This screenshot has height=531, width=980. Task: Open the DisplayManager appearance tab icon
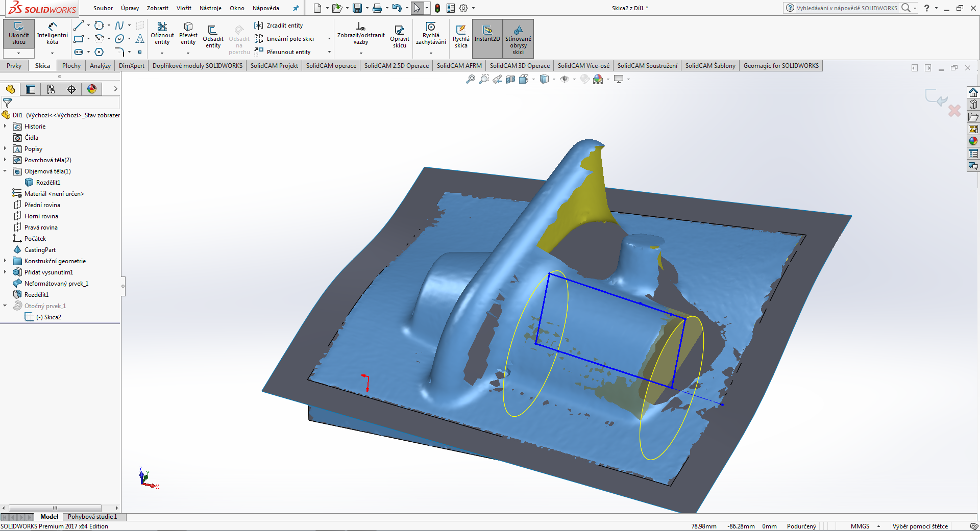(92, 89)
